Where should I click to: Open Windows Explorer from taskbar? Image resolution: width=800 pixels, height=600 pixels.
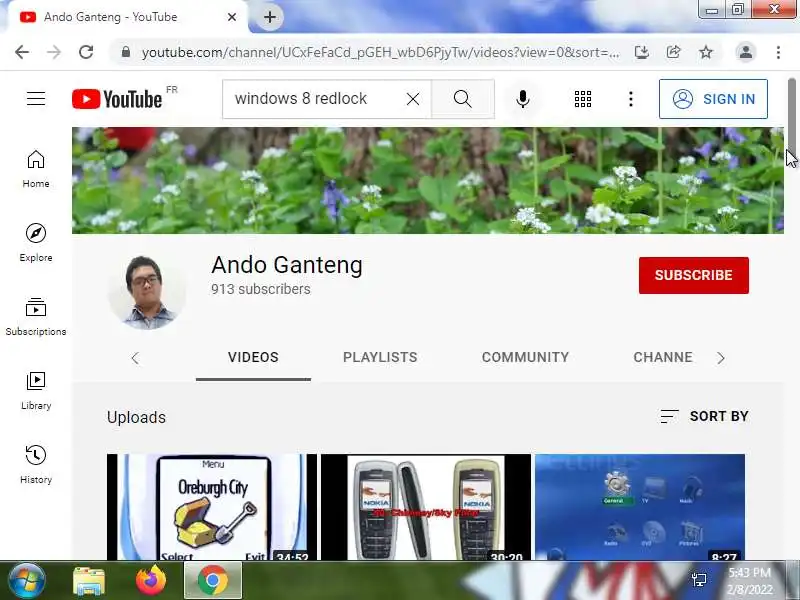pos(89,581)
